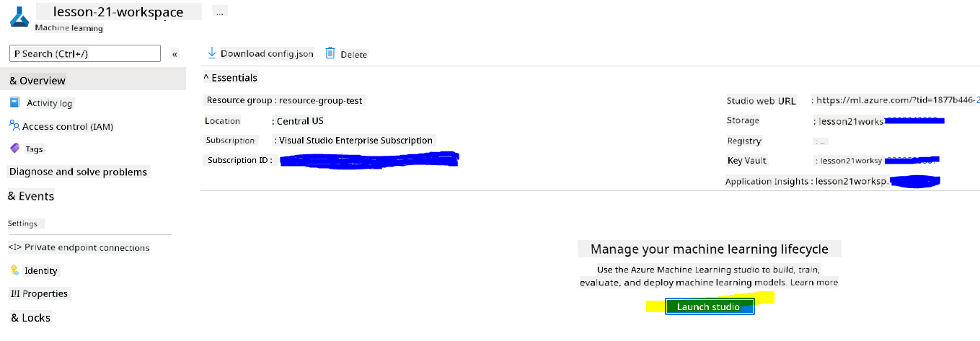Image resolution: width=980 pixels, height=341 pixels.
Task: Open the Events menu item
Action: pyautogui.click(x=31, y=196)
